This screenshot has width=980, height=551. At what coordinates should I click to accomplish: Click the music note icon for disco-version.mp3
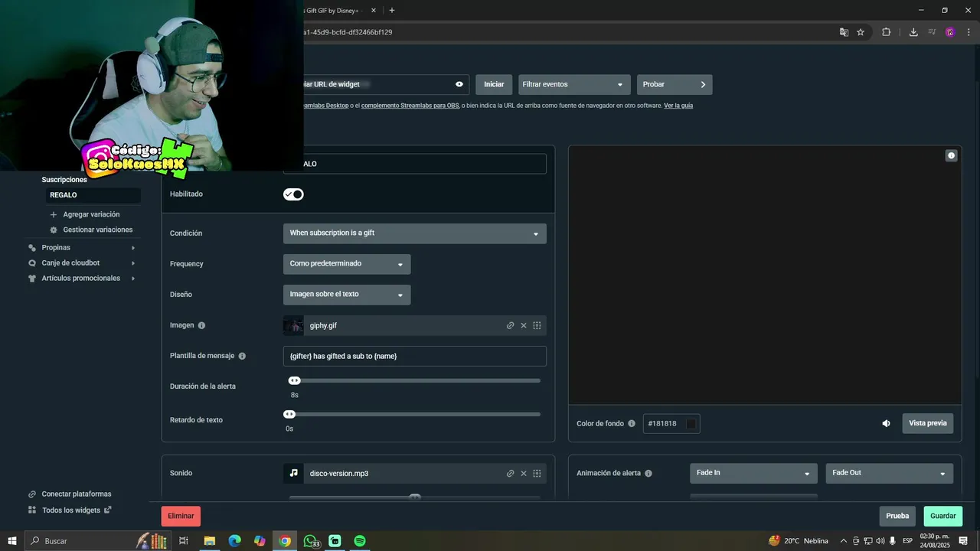pyautogui.click(x=293, y=474)
